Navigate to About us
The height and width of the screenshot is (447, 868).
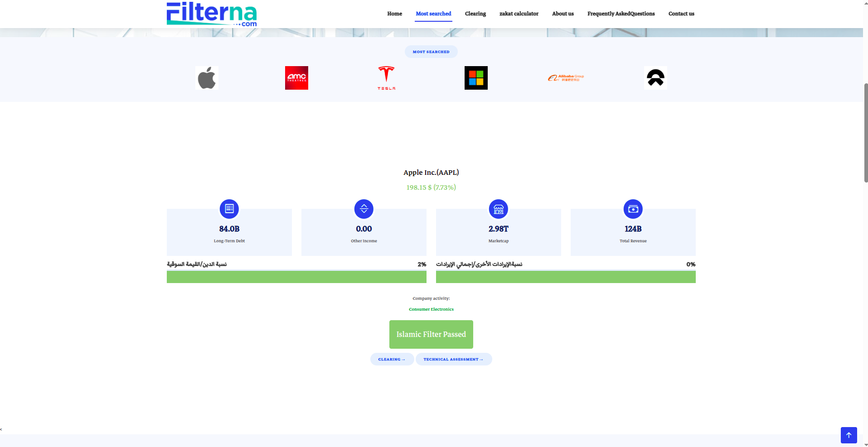point(563,14)
